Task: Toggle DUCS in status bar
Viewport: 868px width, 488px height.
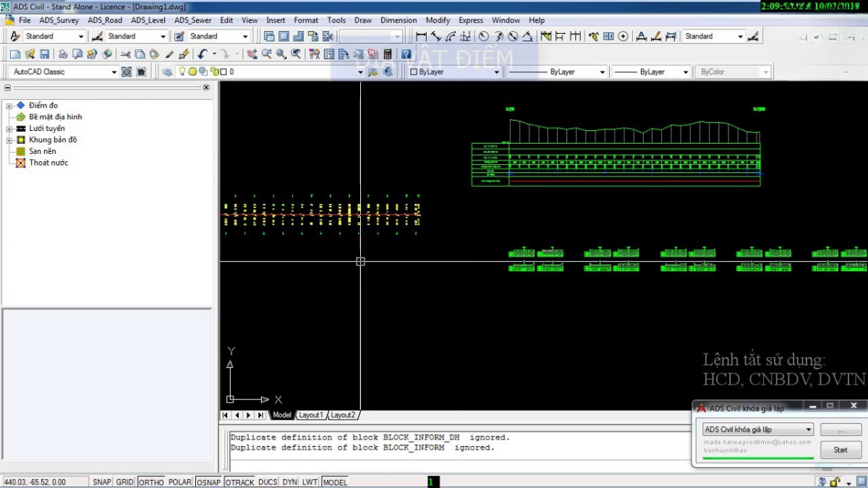Action: pos(268,482)
